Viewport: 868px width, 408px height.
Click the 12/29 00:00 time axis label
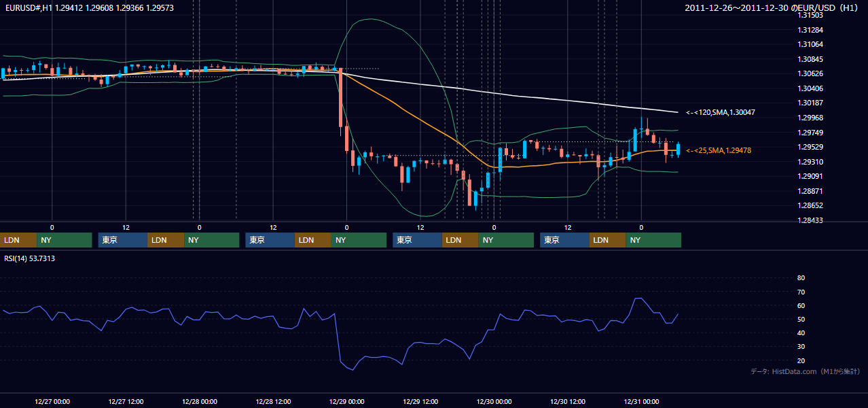tap(346, 402)
